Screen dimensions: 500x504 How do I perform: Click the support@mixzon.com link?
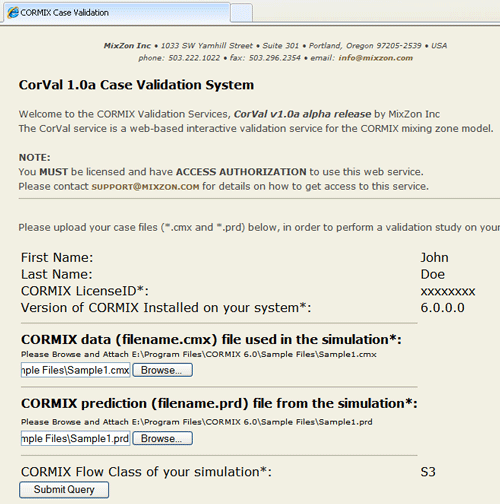(x=145, y=187)
